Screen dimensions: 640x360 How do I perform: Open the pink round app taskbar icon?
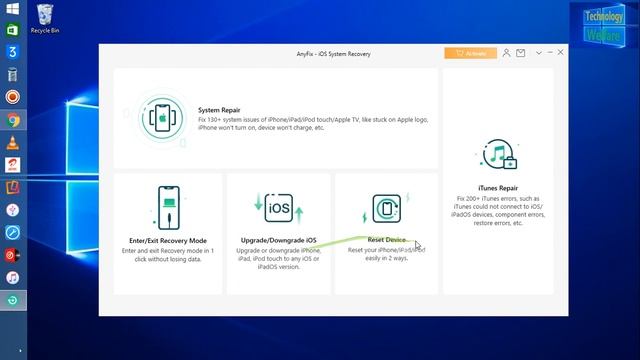(x=13, y=210)
